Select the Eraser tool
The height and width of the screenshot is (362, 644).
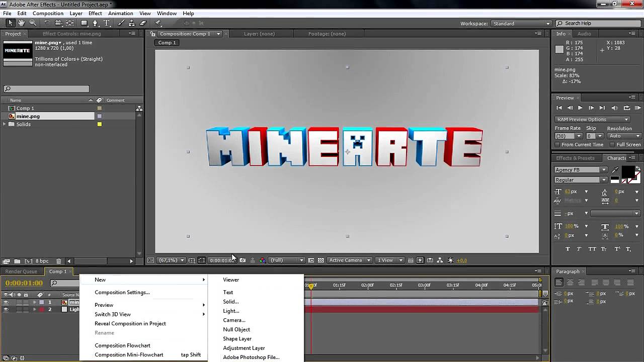[143, 23]
